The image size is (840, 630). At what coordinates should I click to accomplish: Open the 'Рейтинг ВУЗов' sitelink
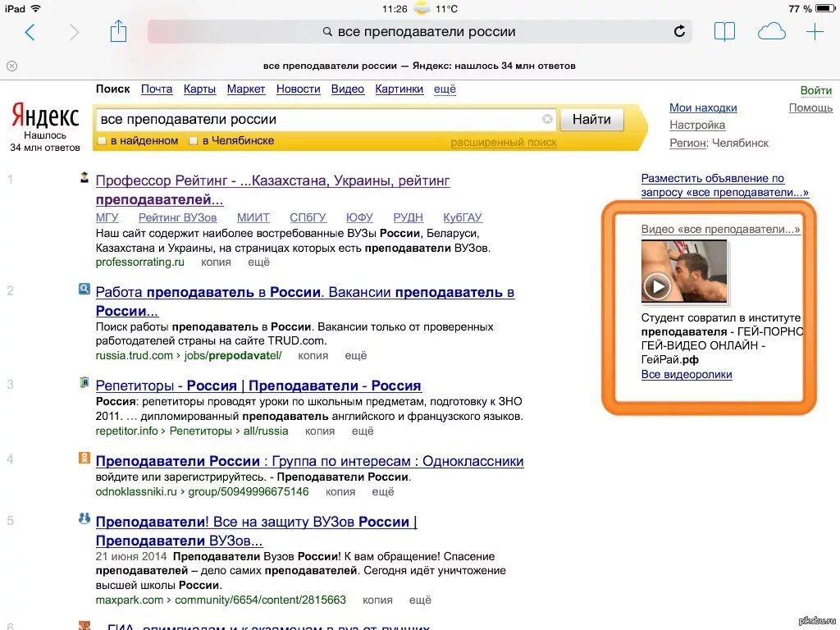177,217
